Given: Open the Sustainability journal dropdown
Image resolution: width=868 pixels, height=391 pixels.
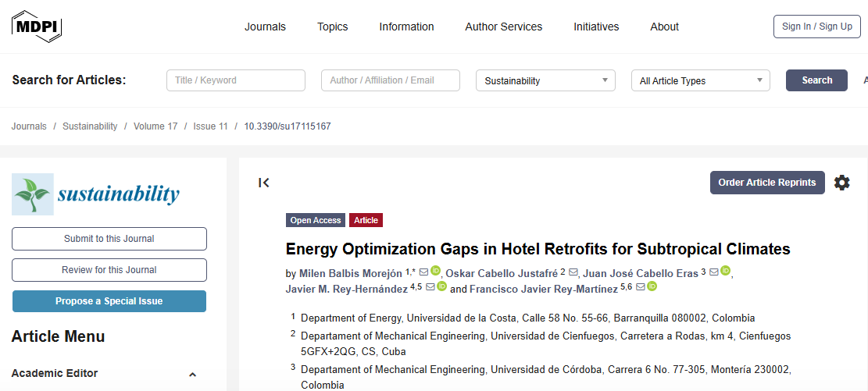Looking at the screenshot, I should tap(545, 80).
